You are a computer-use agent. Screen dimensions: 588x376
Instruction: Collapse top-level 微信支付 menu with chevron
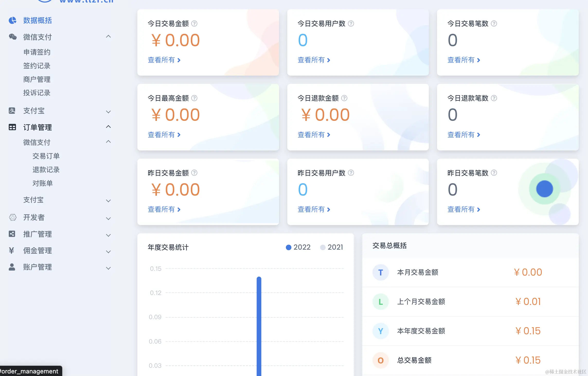coord(108,37)
